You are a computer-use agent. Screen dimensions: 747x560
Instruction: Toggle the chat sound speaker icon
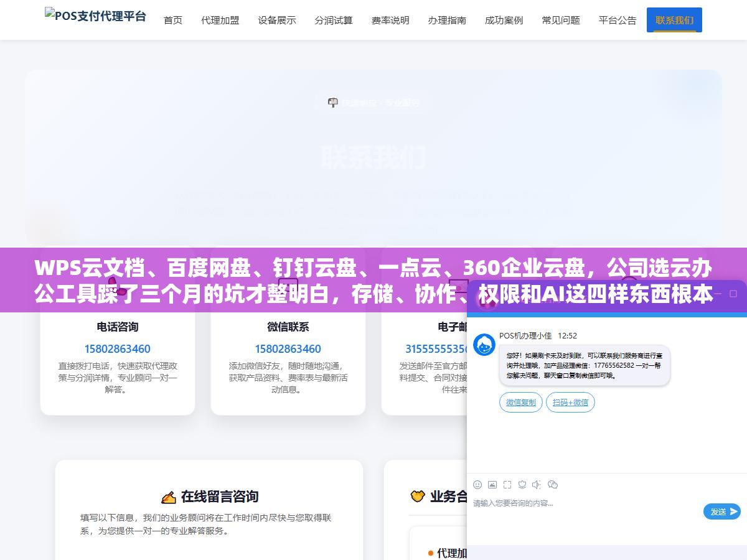pos(537,485)
